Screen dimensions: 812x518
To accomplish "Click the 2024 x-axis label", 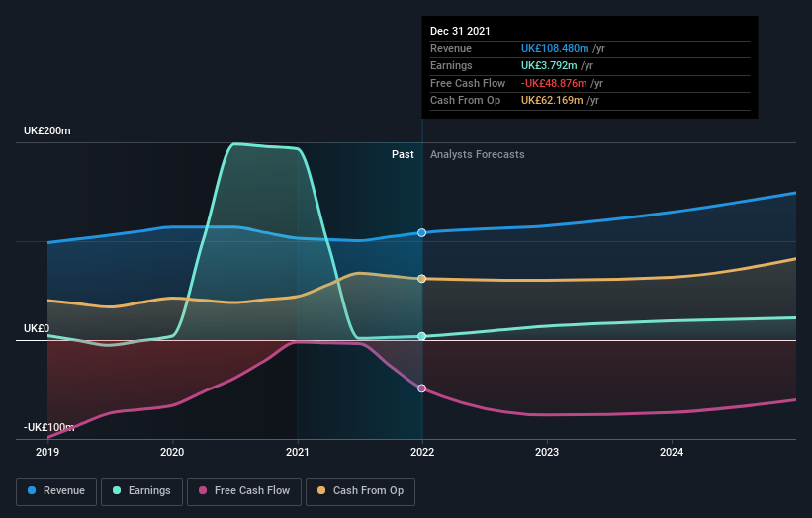I will [672, 452].
